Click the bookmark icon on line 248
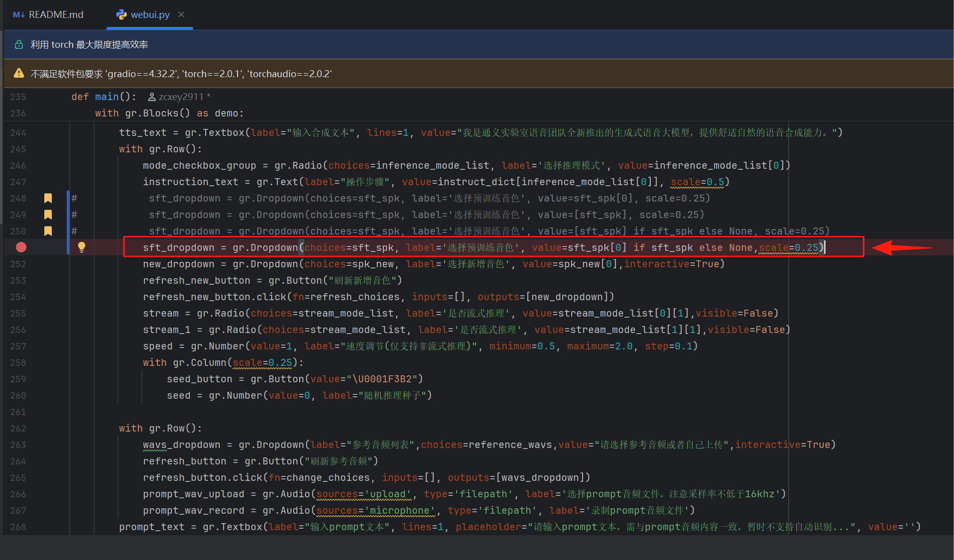954x560 pixels. click(48, 198)
